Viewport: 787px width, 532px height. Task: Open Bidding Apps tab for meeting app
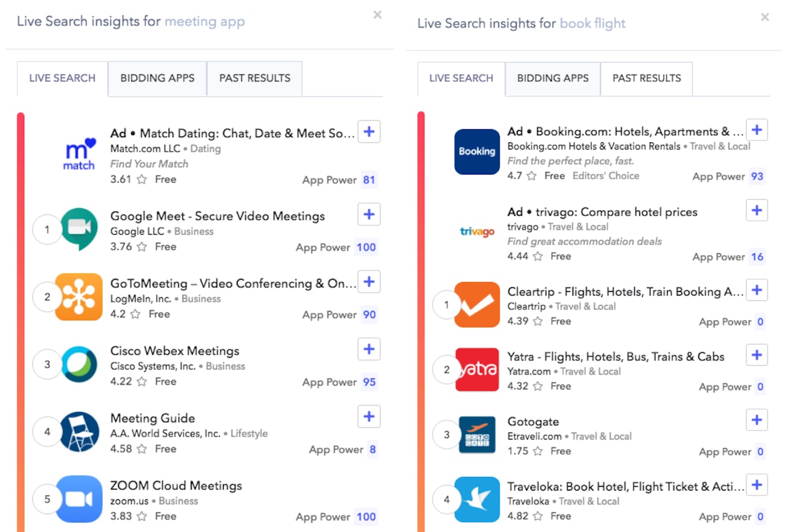(157, 78)
